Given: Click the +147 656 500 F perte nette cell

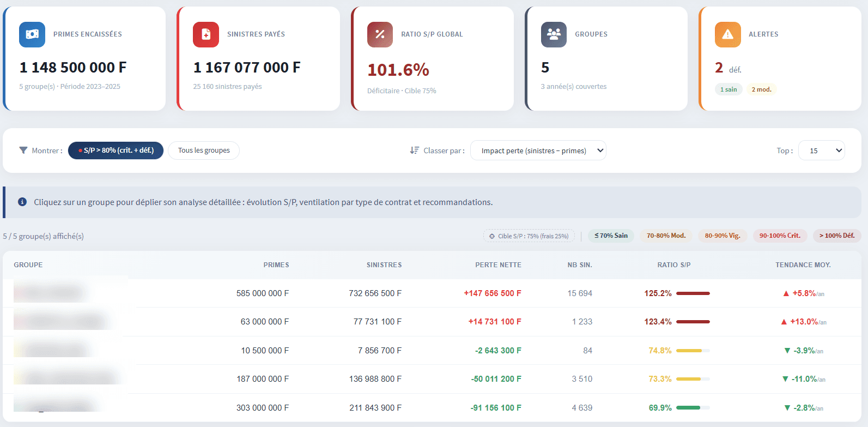Looking at the screenshot, I should (x=493, y=293).
